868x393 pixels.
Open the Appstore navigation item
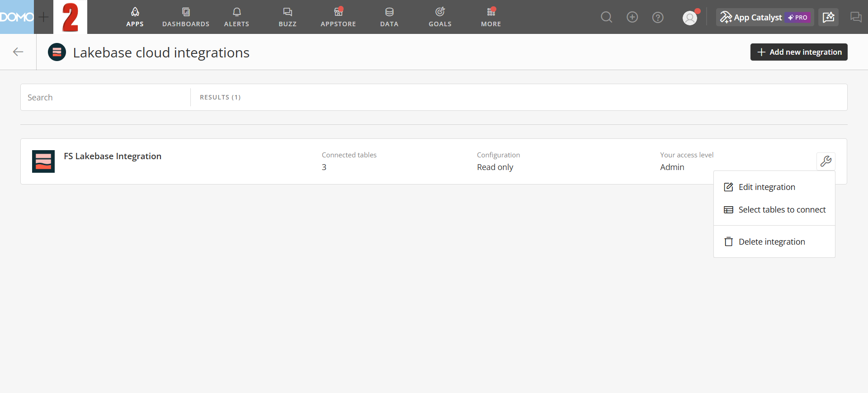[338, 17]
